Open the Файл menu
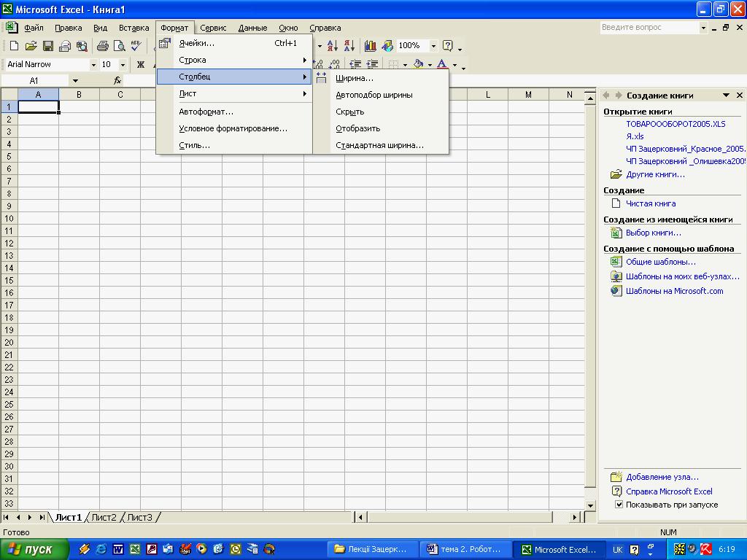This screenshot has height=560, width=747. pyautogui.click(x=34, y=28)
